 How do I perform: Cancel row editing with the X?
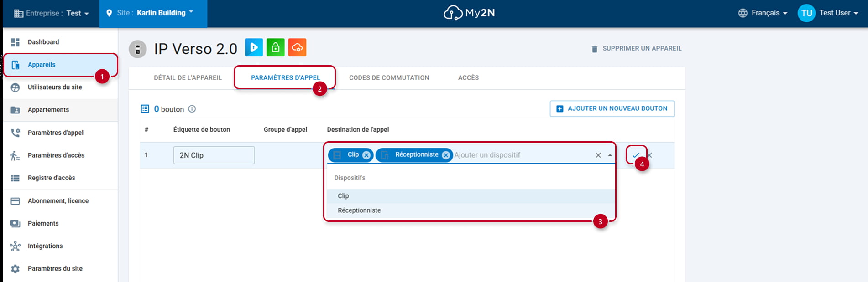tap(649, 155)
